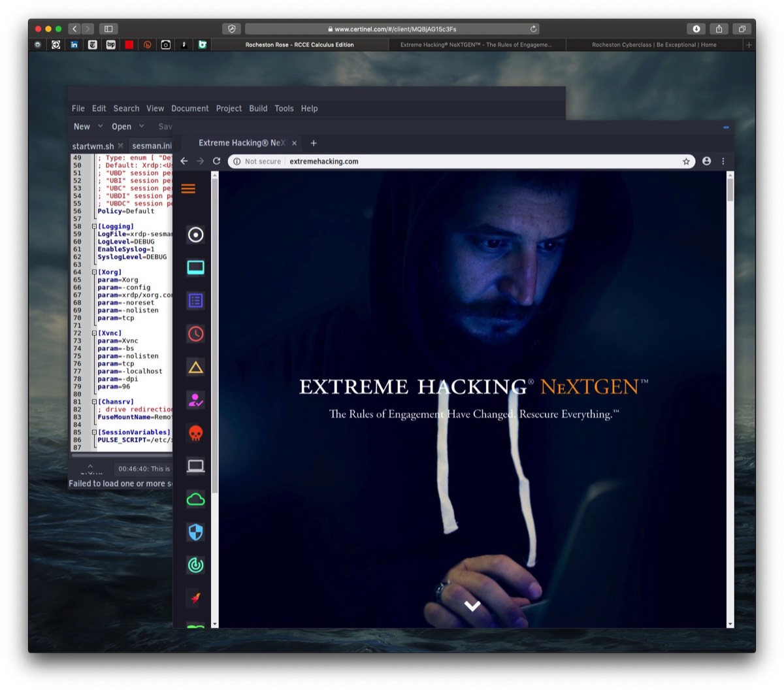Click the scroll-down chevron on the hero image
Image resolution: width=784 pixels, height=690 pixels.
[472, 606]
